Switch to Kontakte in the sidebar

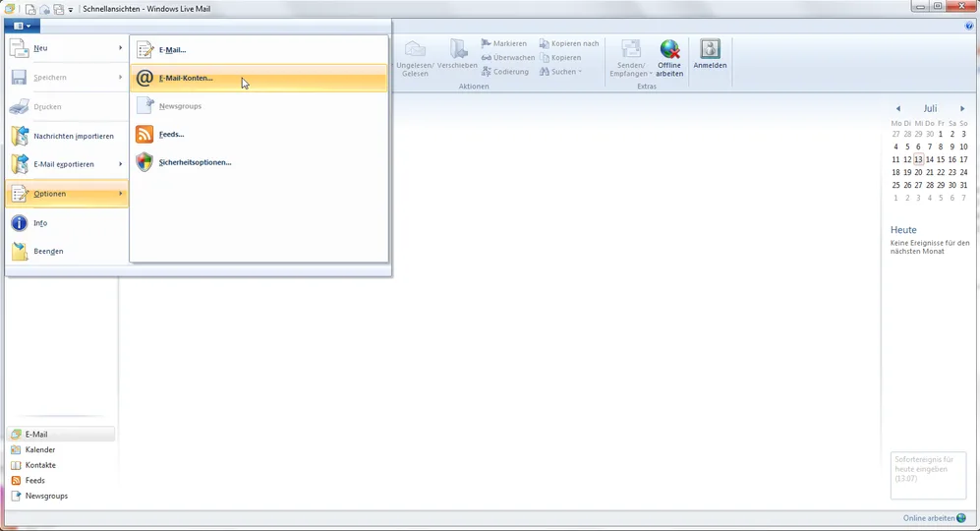(61, 465)
